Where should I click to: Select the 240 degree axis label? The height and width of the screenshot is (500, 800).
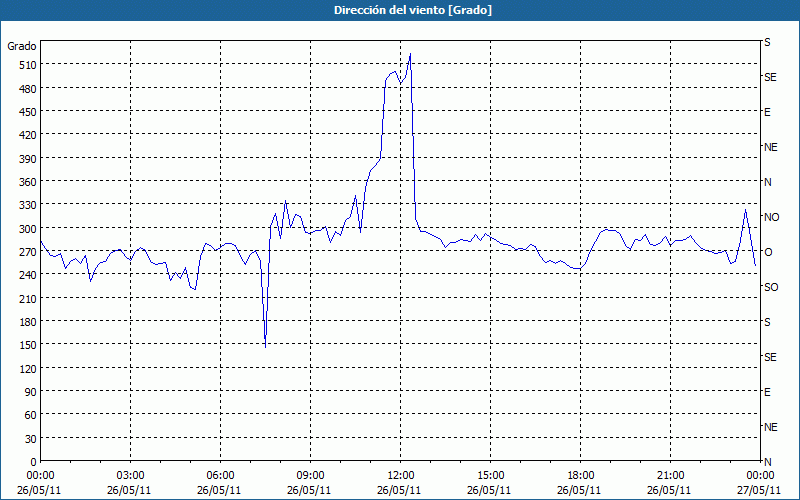[28, 275]
